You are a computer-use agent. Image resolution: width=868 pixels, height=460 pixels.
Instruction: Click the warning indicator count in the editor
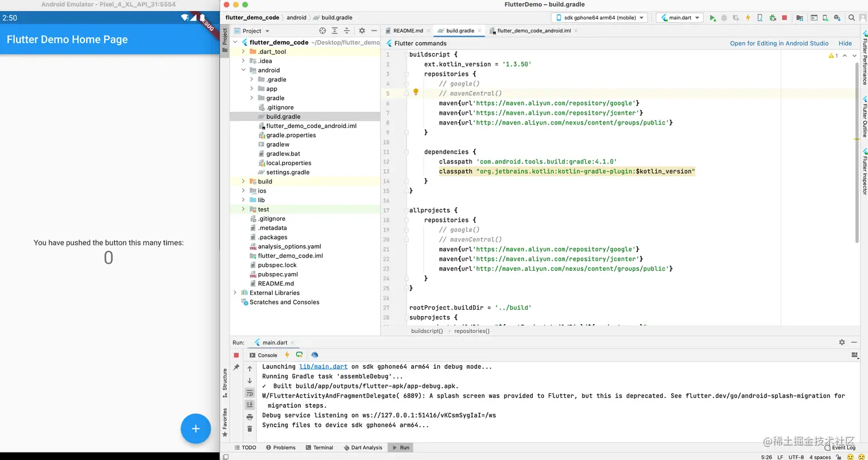[834, 56]
